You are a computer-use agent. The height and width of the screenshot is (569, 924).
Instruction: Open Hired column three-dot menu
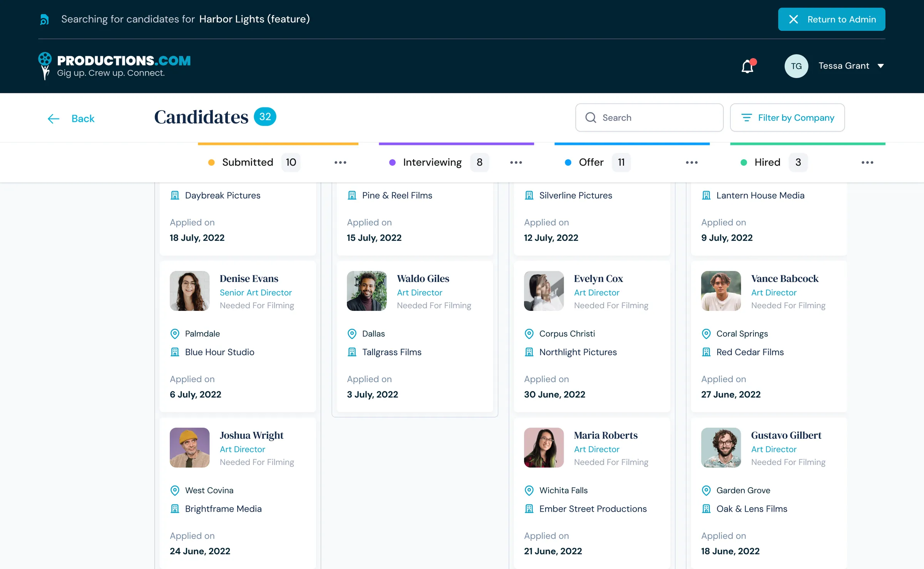[867, 163]
